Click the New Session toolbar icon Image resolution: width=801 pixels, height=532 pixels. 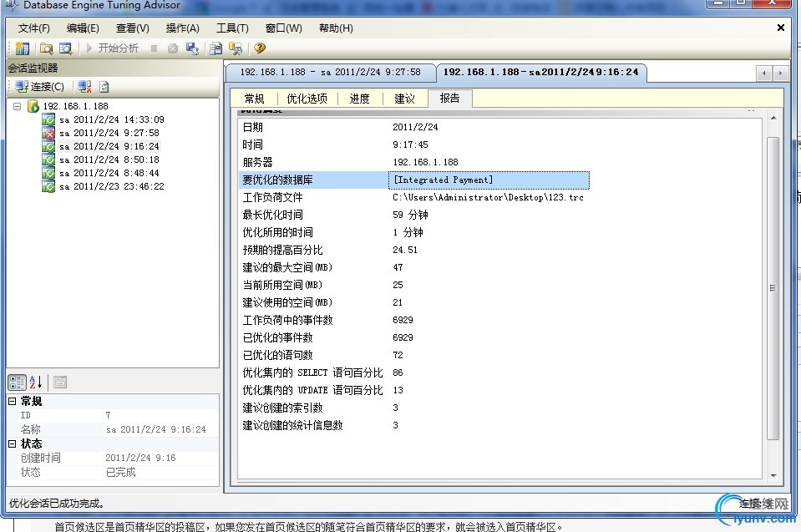22,48
